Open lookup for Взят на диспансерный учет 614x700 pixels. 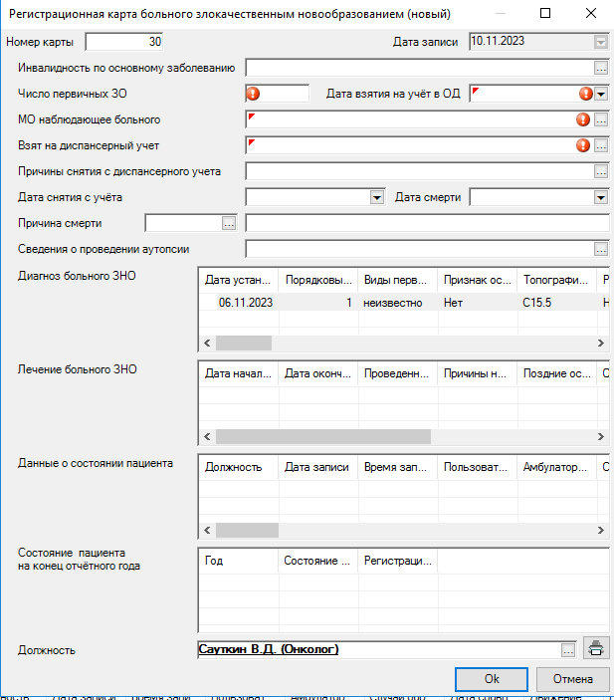(x=601, y=145)
